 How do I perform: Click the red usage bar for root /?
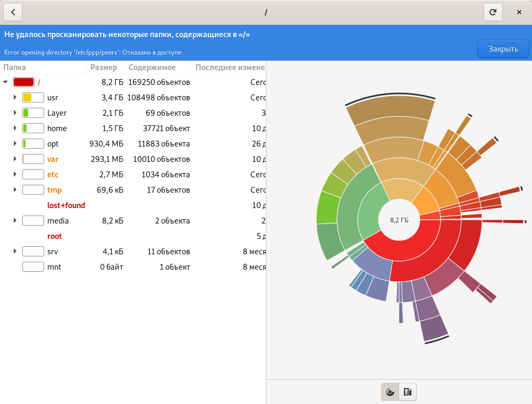(23, 82)
